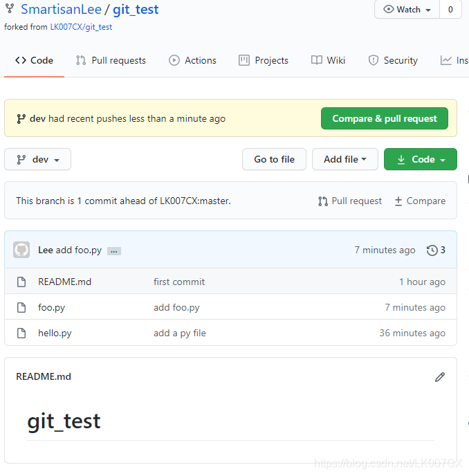Click the file icon beside foo.py

coord(21,307)
